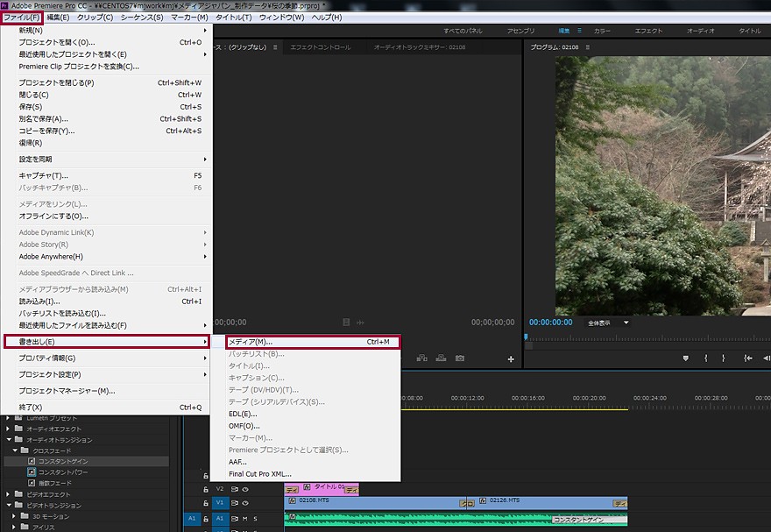Expand the ビデオエフェクト folder
771x532 pixels.
8,494
